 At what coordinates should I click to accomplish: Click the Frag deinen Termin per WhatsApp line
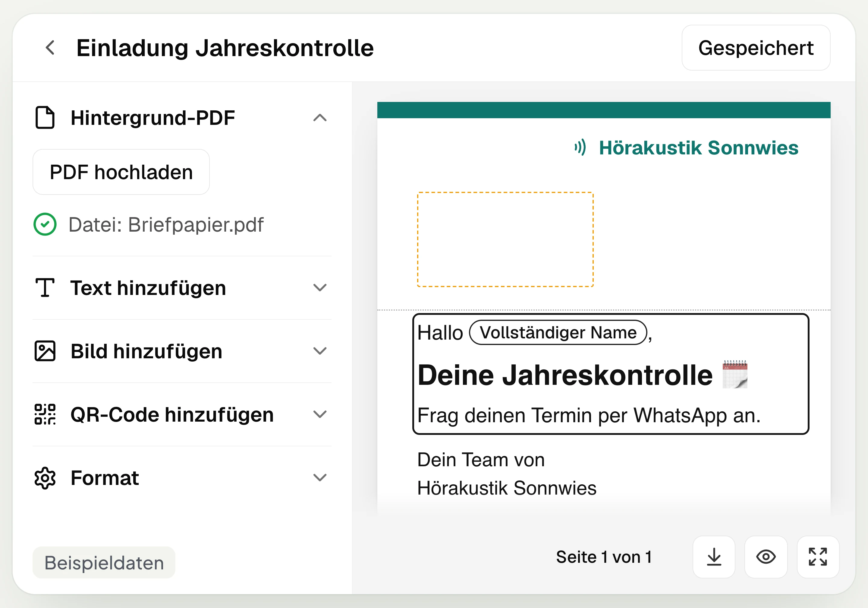589,415
